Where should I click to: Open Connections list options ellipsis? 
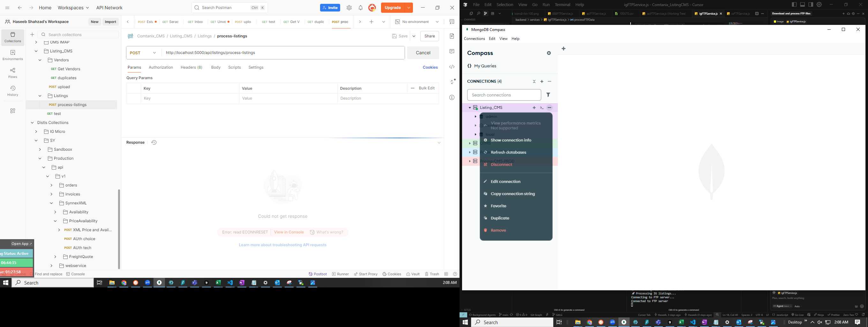click(x=550, y=81)
